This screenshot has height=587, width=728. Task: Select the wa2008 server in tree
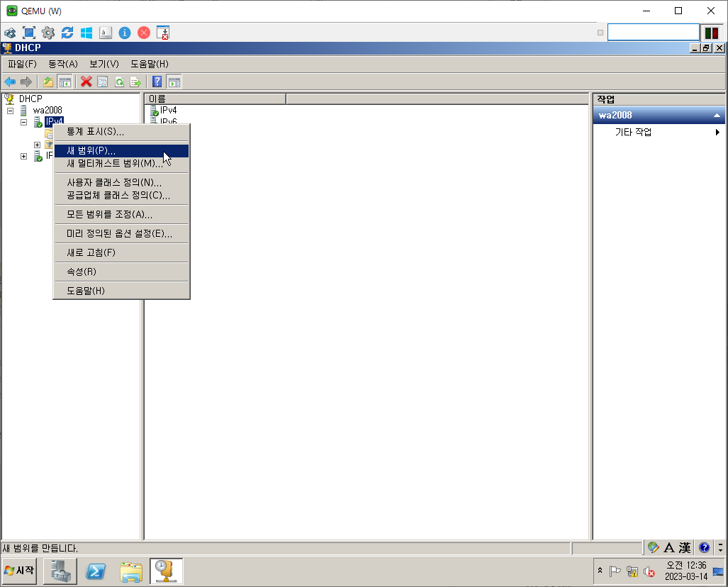coord(47,110)
